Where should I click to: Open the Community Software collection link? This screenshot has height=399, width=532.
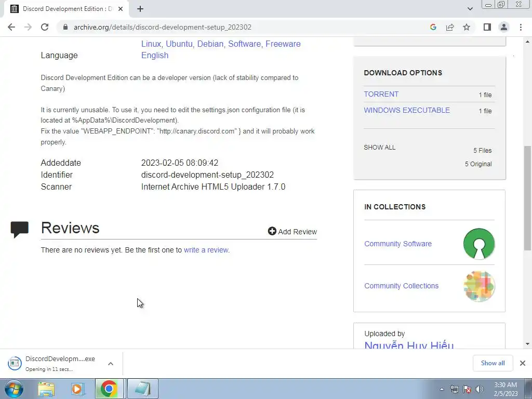[398, 244]
